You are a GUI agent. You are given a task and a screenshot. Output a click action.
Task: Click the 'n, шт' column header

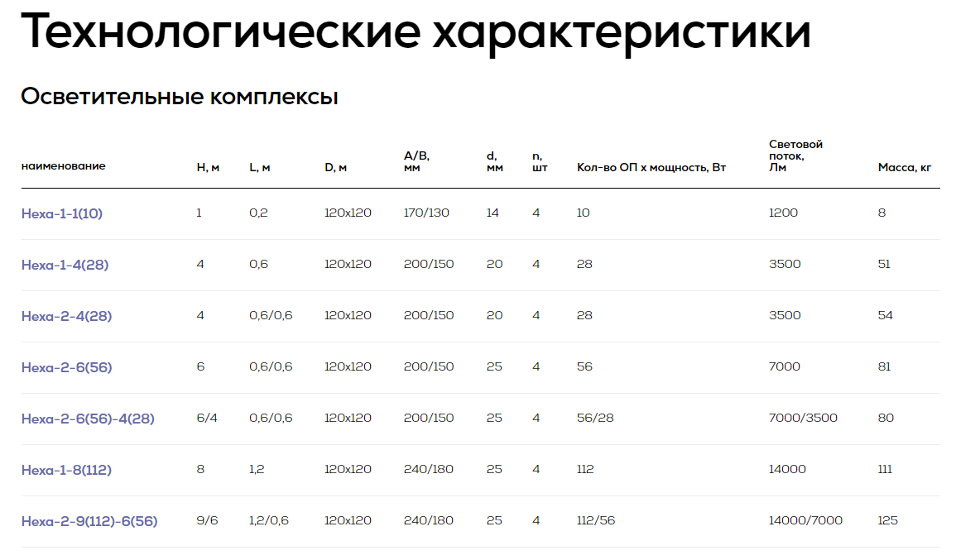(540, 161)
